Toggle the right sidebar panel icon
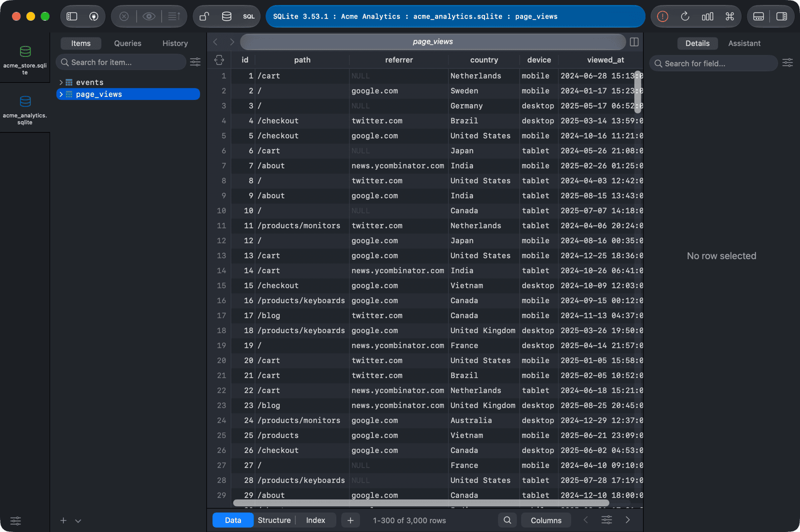Viewport: 800px width, 532px height. 781,16
